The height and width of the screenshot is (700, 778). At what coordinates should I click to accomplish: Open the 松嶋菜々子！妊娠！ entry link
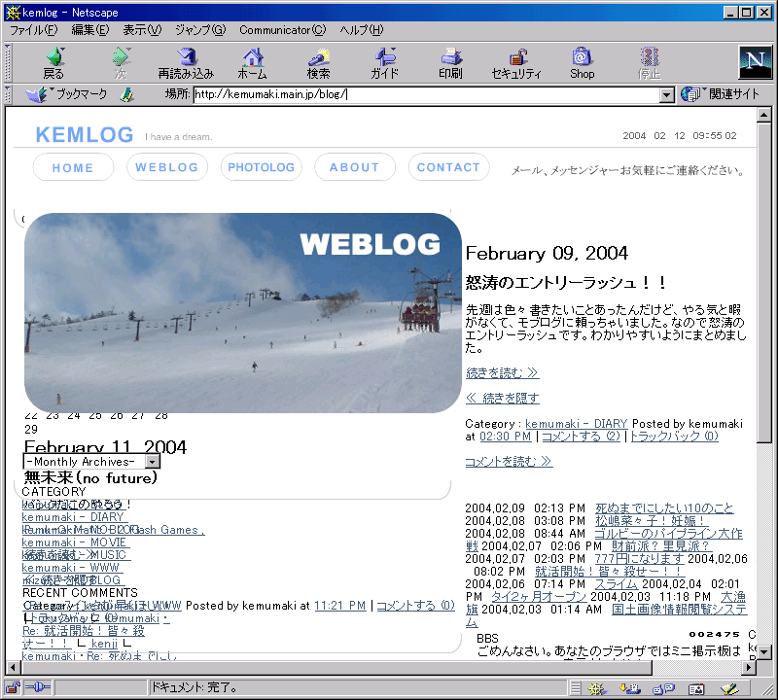(651, 521)
